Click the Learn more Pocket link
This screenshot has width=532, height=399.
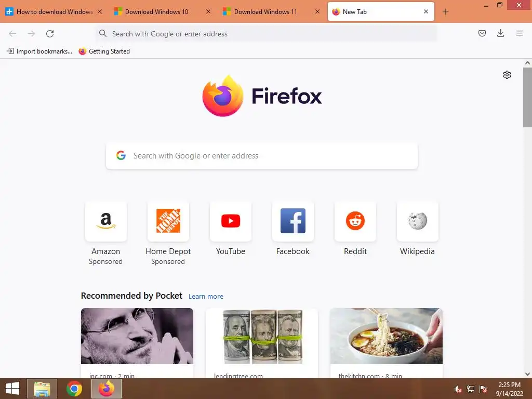206,297
